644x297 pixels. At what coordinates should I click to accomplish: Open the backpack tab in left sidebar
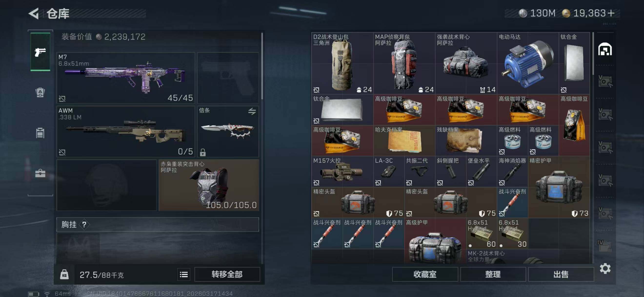tap(40, 92)
